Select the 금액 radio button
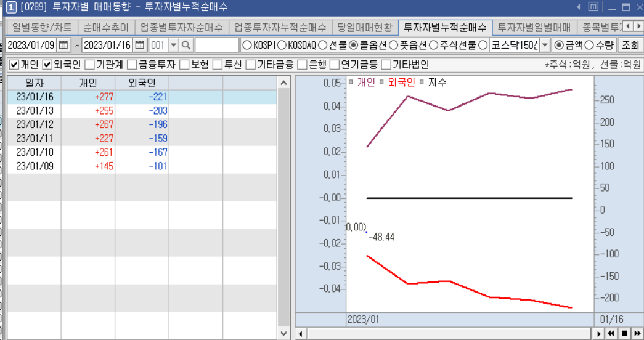 pyautogui.click(x=559, y=45)
